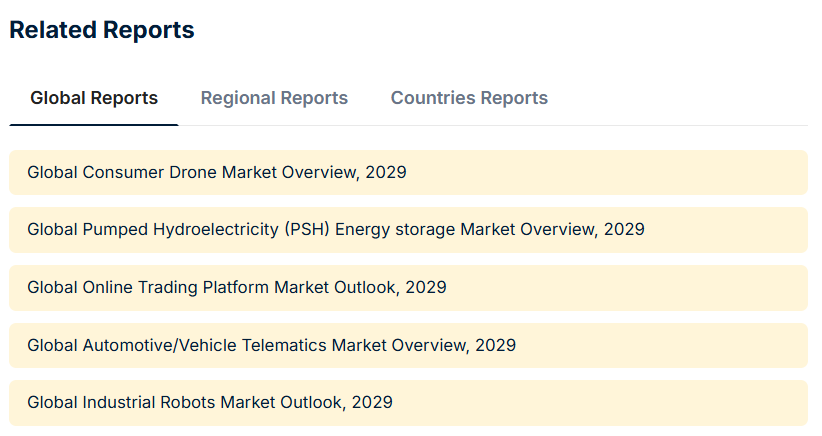The width and height of the screenshot is (822, 436).
Task: Click "2029" in the Industrial Robots title
Action: (372, 403)
